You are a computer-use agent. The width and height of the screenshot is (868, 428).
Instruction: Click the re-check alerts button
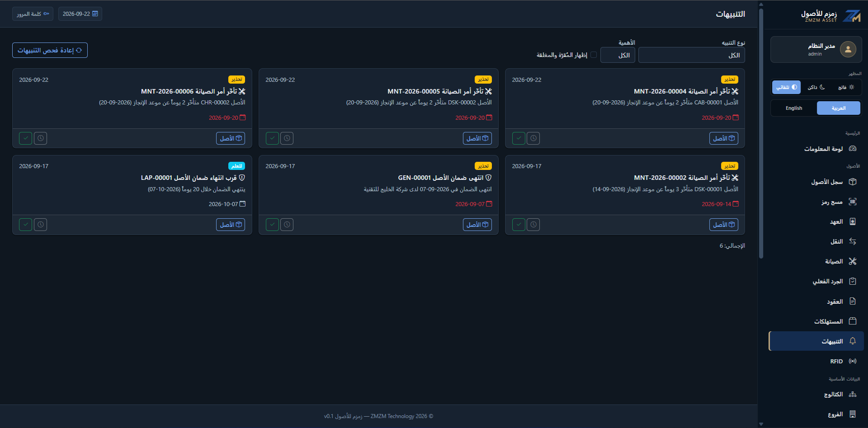click(50, 50)
